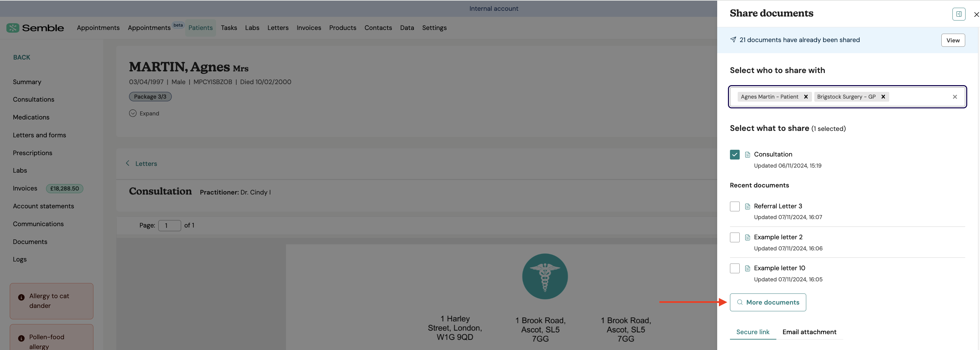
Task: Open the Medications sidebar section
Action: [31, 117]
